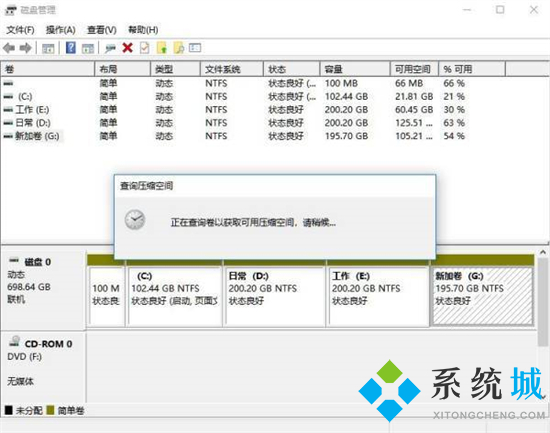Click the Properties checkmark sheet icon
Image resolution: width=550 pixels, height=433 pixels.
(145, 48)
